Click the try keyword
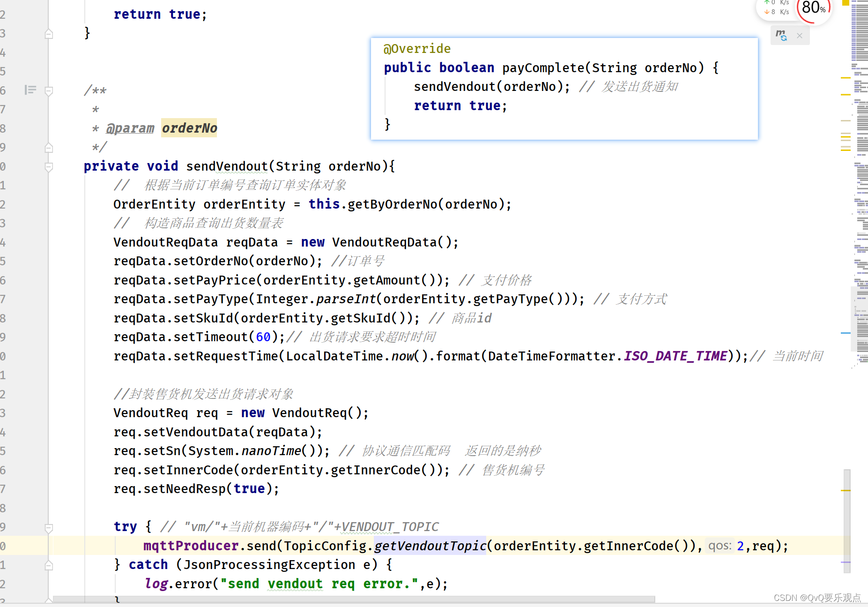The image size is (868, 607). 125,527
